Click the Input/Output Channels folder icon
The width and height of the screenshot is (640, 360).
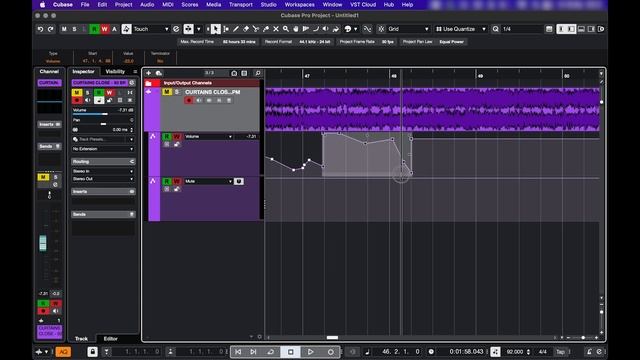[149, 83]
